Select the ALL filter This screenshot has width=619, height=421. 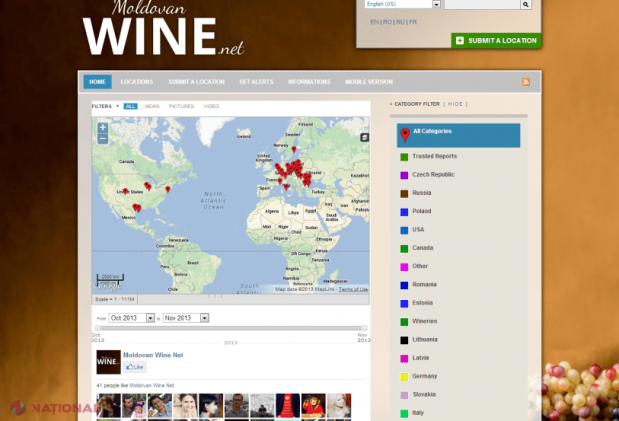click(x=130, y=106)
